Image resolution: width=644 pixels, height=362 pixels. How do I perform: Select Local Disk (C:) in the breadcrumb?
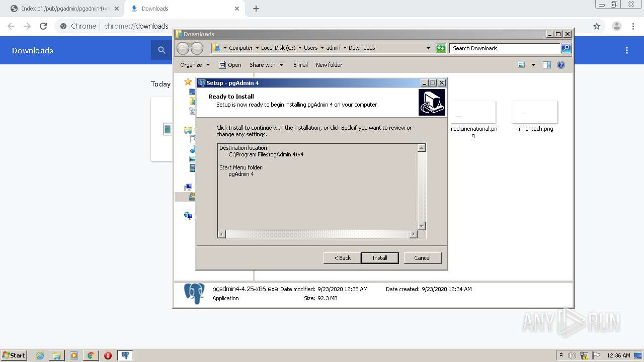pyautogui.click(x=278, y=48)
